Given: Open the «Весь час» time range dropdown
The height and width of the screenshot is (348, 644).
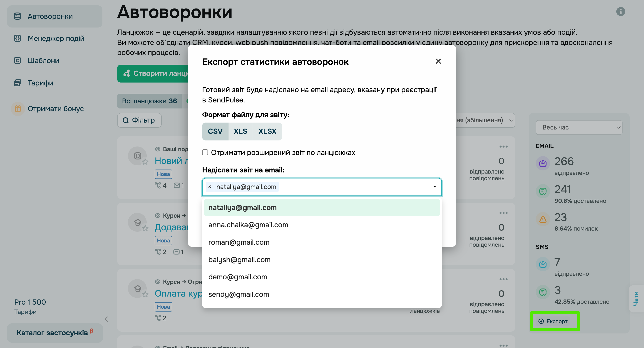Looking at the screenshot, I should coord(579,127).
